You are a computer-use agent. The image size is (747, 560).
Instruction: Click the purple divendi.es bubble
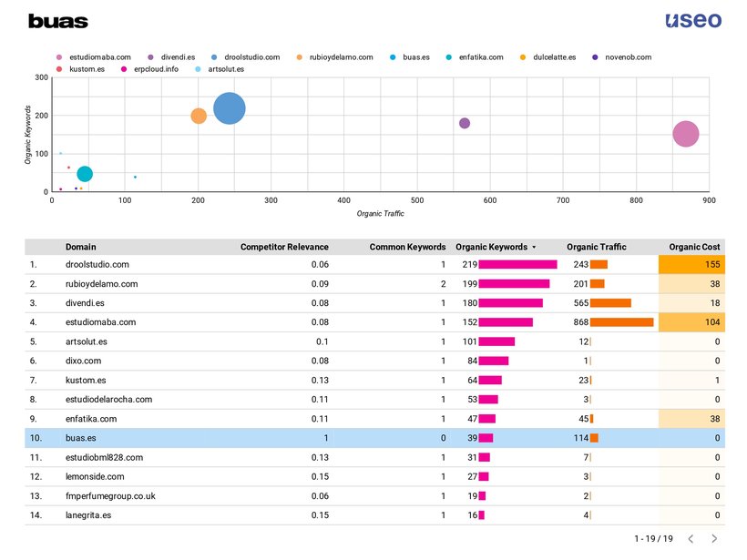(465, 123)
